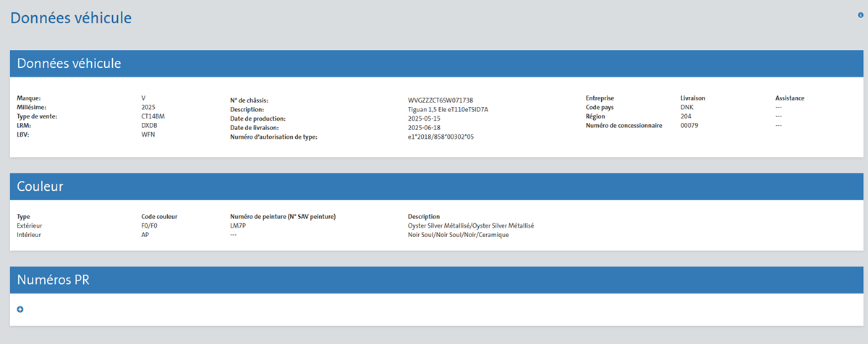Click the LBV value WFN

point(148,134)
